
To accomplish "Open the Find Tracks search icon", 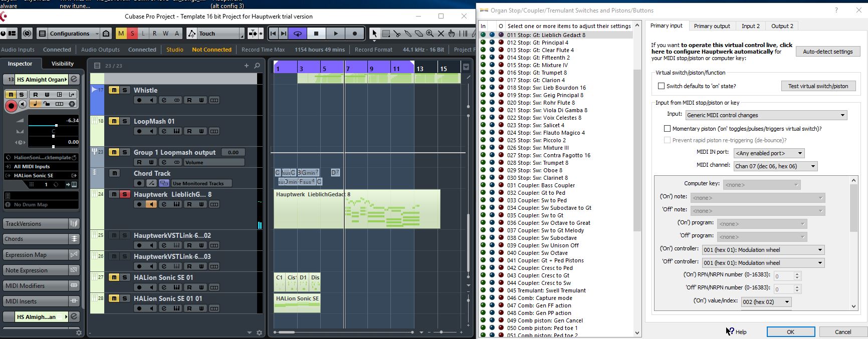I will point(257,66).
